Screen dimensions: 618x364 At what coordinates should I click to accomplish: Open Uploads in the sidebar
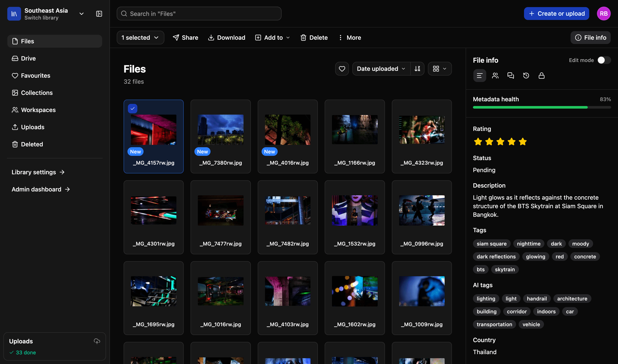55,127
